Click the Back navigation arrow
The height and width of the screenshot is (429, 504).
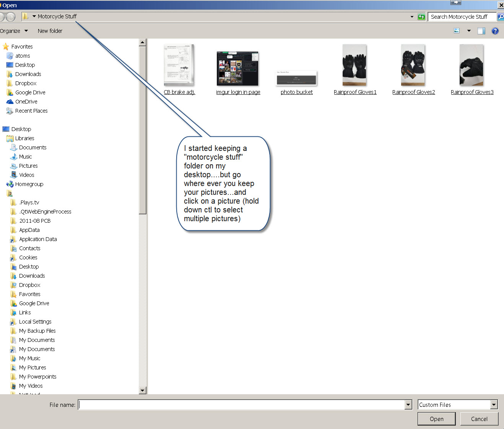click(x=2, y=17)
